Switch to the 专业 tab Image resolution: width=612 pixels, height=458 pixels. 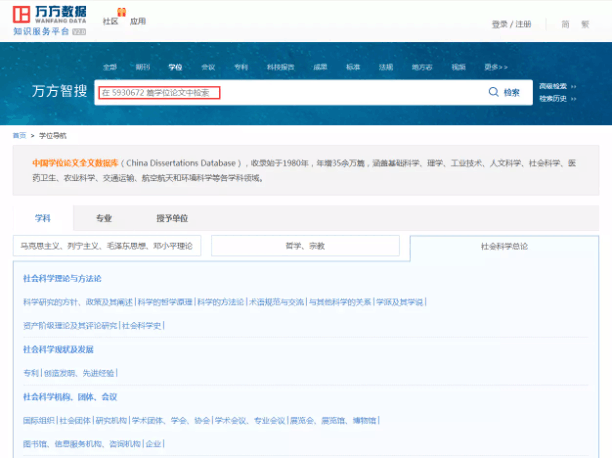(x=104, y=218)
